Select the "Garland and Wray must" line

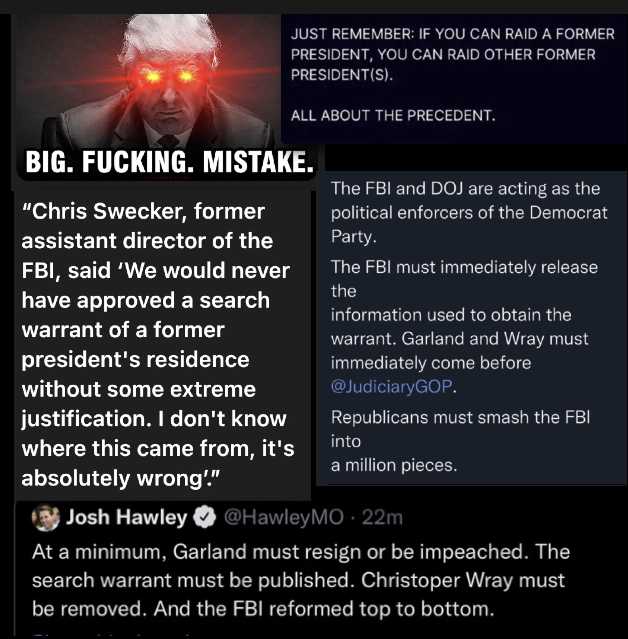[495, 339]
